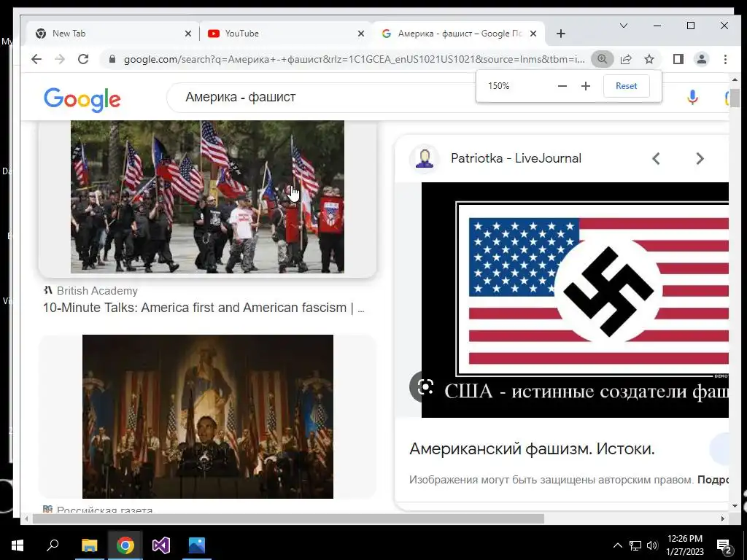Viewport: 747px width, 560px height.
Task: Click the scrollbar down arrow
Action: (x=735, y=506)
